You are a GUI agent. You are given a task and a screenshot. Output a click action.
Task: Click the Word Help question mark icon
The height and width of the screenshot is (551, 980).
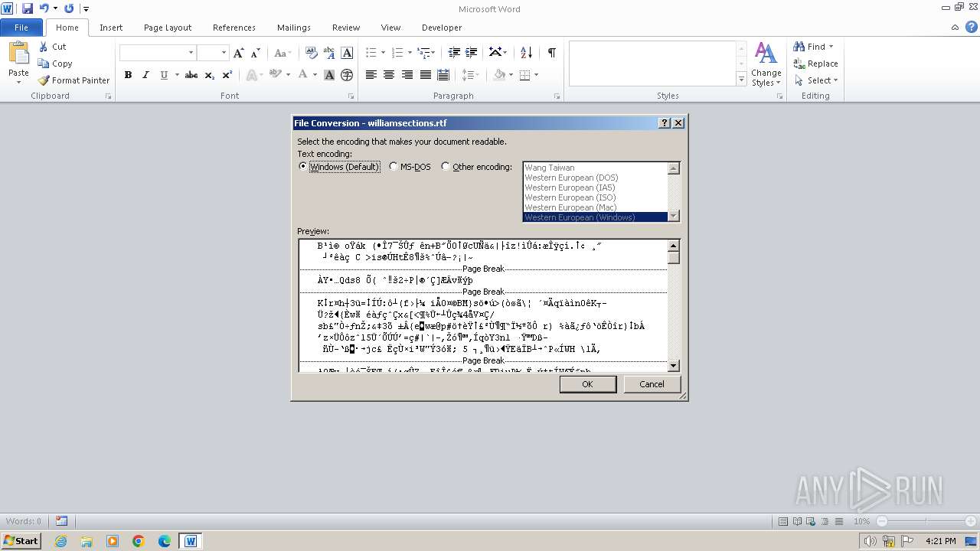(970, 28)
